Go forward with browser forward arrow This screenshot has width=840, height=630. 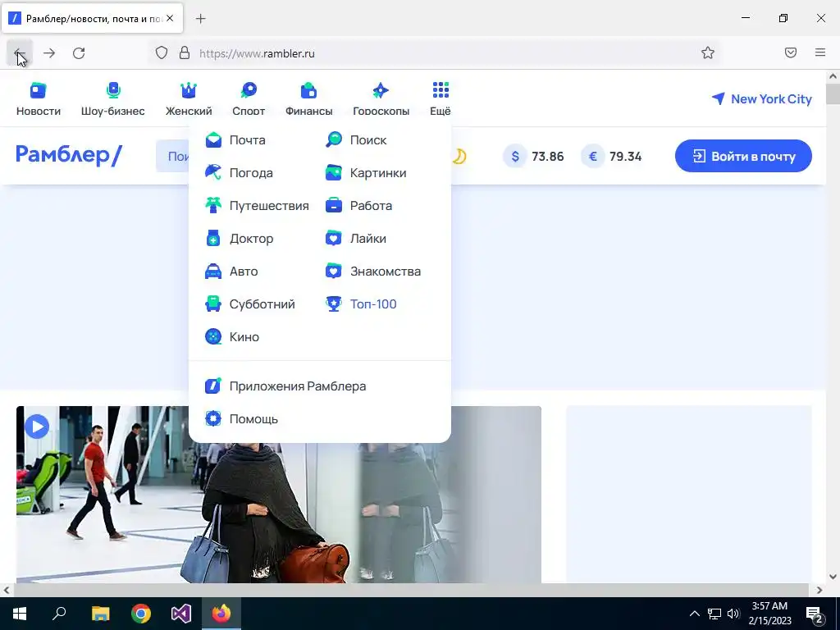pos(49,53)
